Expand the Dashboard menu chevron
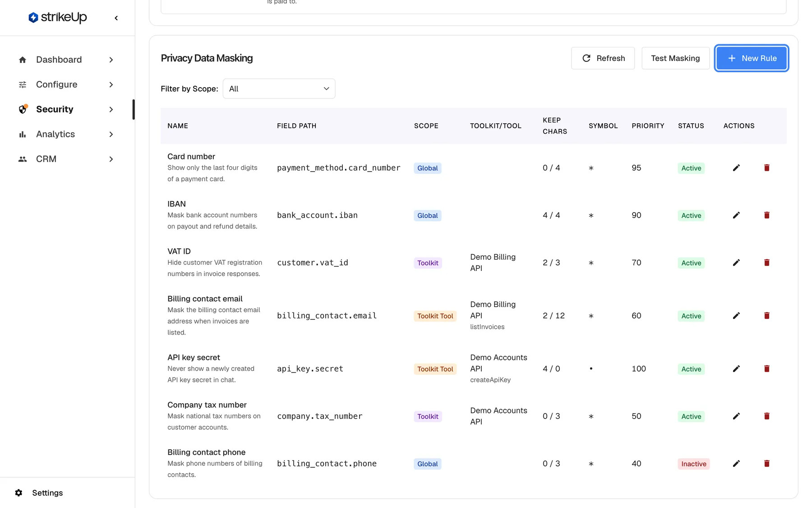Viewport: 812px width, 508px height. point(111,60)
